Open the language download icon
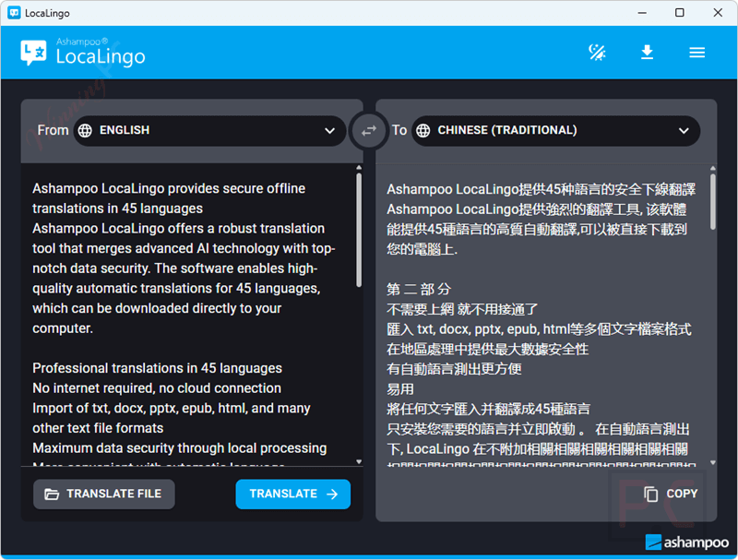This screenshot has height=560, width=738. (648, 53)
